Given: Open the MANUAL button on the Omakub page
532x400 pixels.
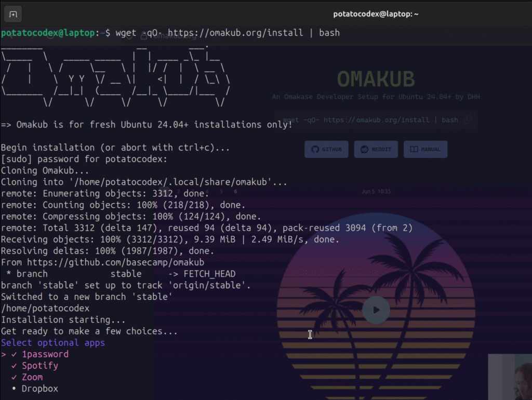Looking at the screenshot, I should click(425, 149).
